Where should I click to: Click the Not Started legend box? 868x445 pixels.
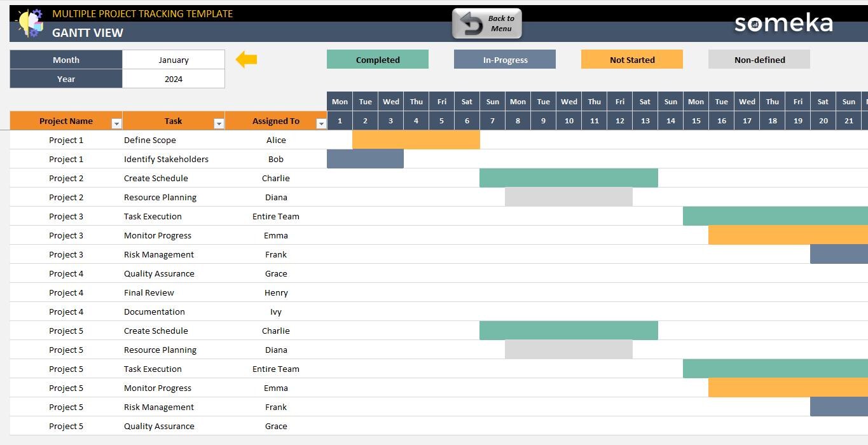(631, 59)
